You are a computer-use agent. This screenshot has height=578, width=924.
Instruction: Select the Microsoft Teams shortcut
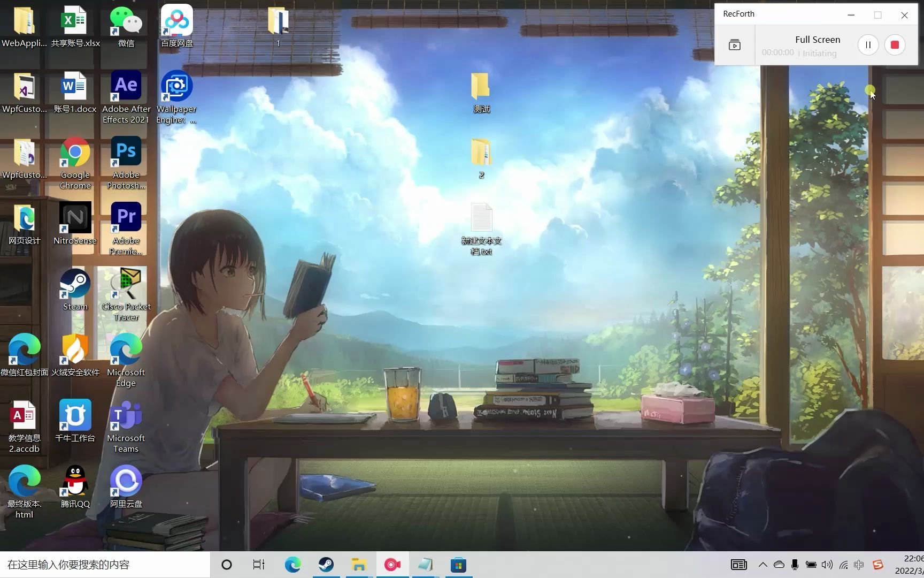(x=126, y=427)
